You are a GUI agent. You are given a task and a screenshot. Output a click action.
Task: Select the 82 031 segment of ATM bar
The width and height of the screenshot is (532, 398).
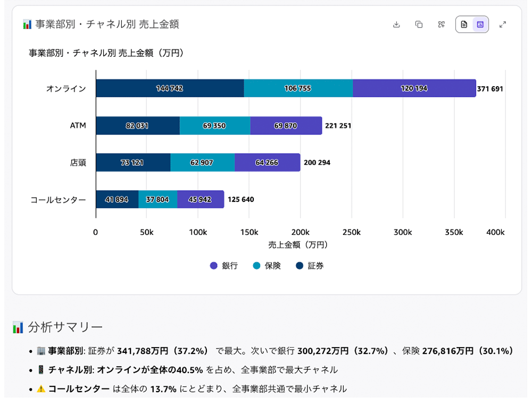click(138, 125)
